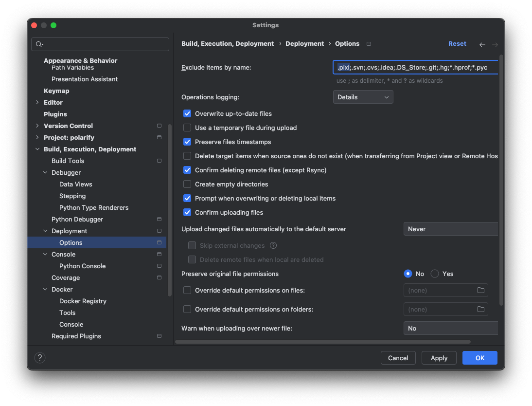Enable Use a temporary file during upload
The width and height of the screenshot is (532, 406).
187,128
